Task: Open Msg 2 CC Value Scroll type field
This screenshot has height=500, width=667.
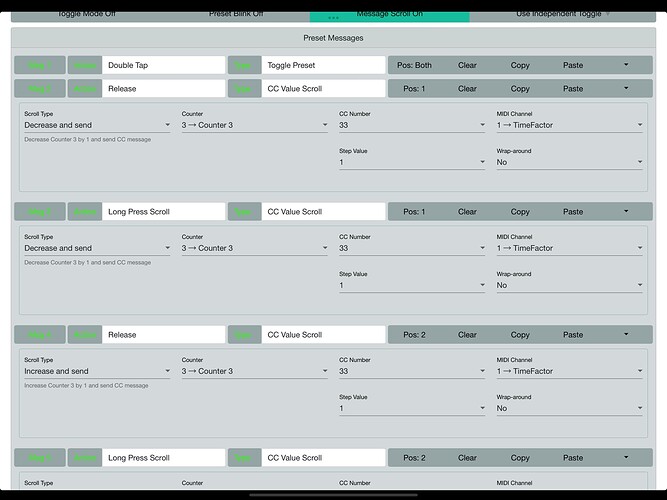Action: tap(323, 89)
